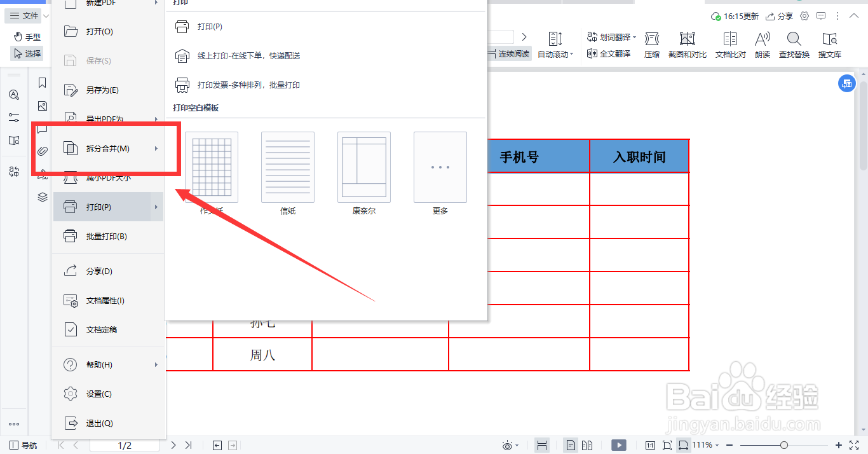Go to the previous page in status bar
This screenshot has height=454, width=868.
[x=76, y=446]
